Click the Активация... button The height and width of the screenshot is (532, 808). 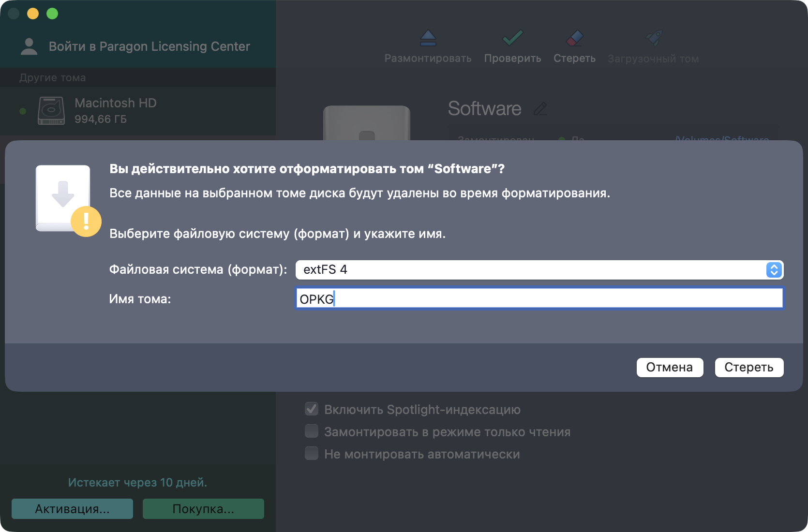click(x=72, y=509)
